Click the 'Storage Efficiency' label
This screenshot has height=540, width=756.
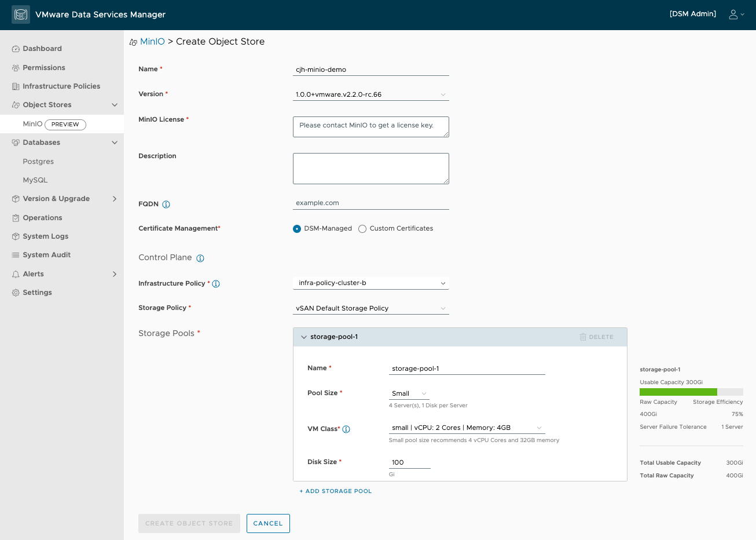(718, 402)
